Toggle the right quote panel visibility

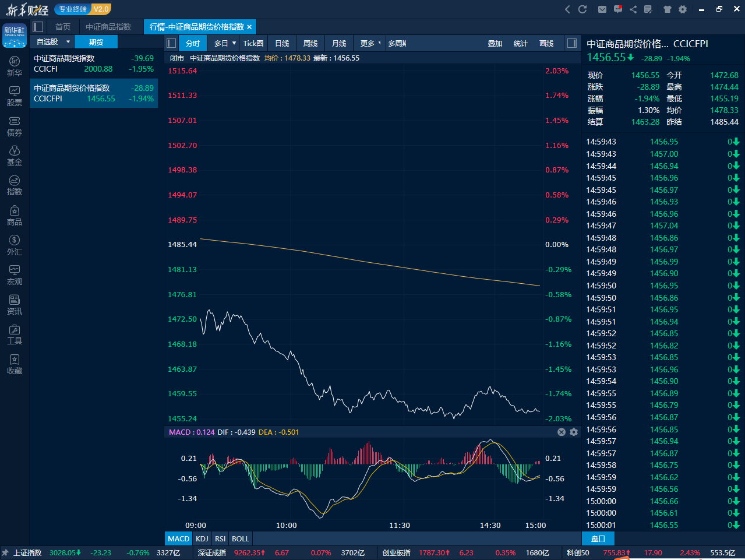point(572,43)
